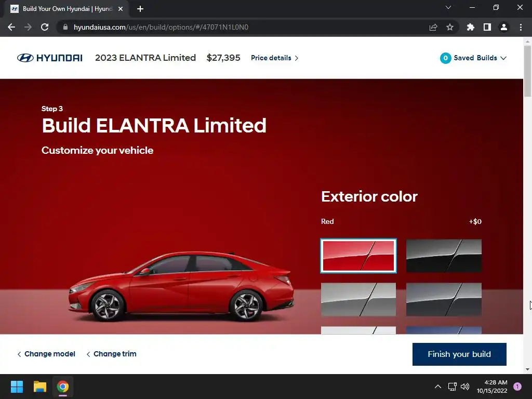Image resolution: width=532 pixels, height=399 pixels.
Task: Click the address bar URL
Action: pyautogui.click(x=161, y=27)
